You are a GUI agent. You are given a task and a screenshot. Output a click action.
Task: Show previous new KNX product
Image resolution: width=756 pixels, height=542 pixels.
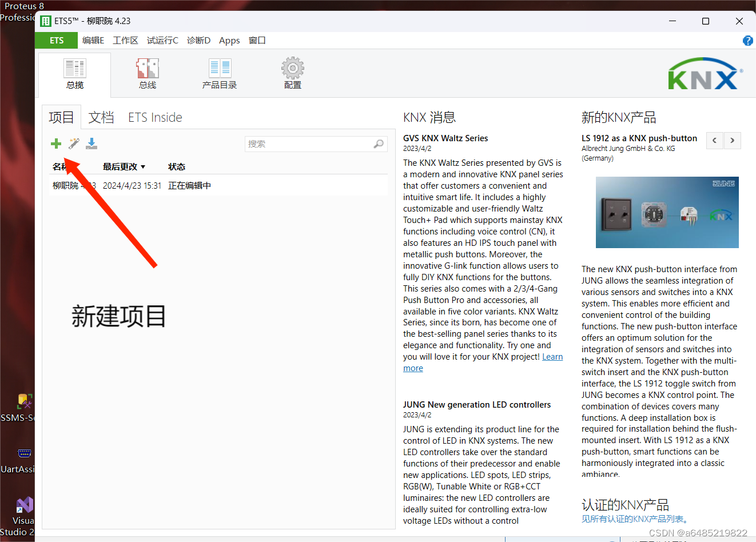714,141
